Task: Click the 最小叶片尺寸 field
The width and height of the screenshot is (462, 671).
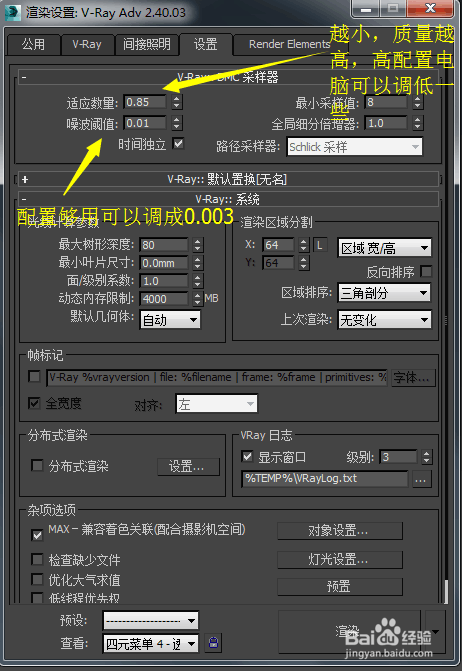Action: pyautogui.click(x=164, y=263)
